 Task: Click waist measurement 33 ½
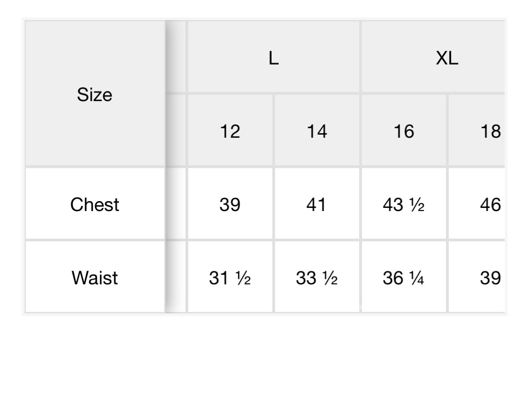(316, 278)
